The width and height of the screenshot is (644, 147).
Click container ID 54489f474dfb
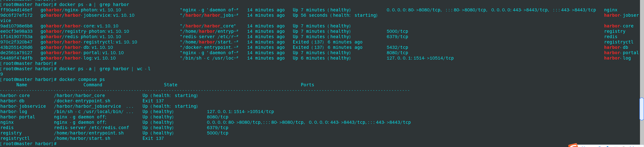16,58
